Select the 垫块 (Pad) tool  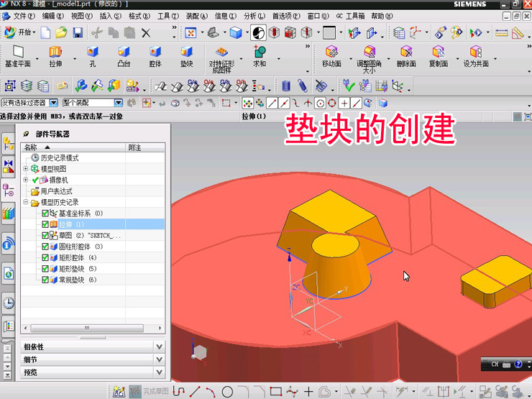(187, 52)
